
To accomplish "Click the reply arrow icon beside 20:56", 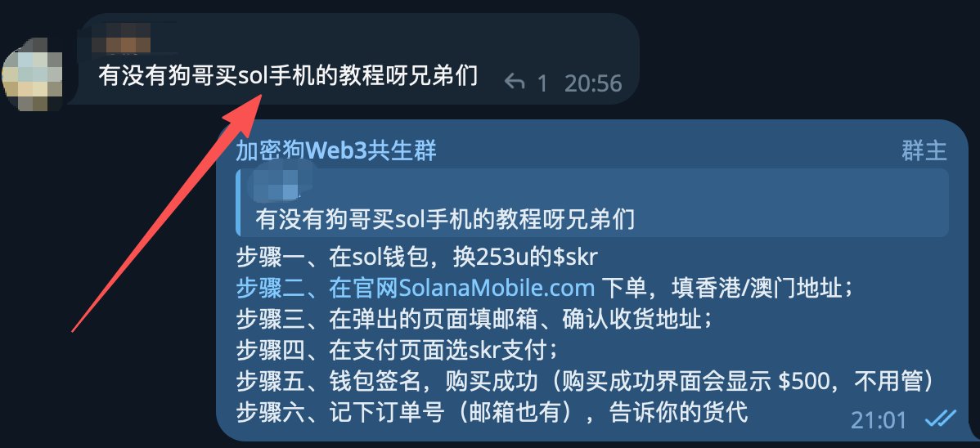I will (x=514, y=83).
